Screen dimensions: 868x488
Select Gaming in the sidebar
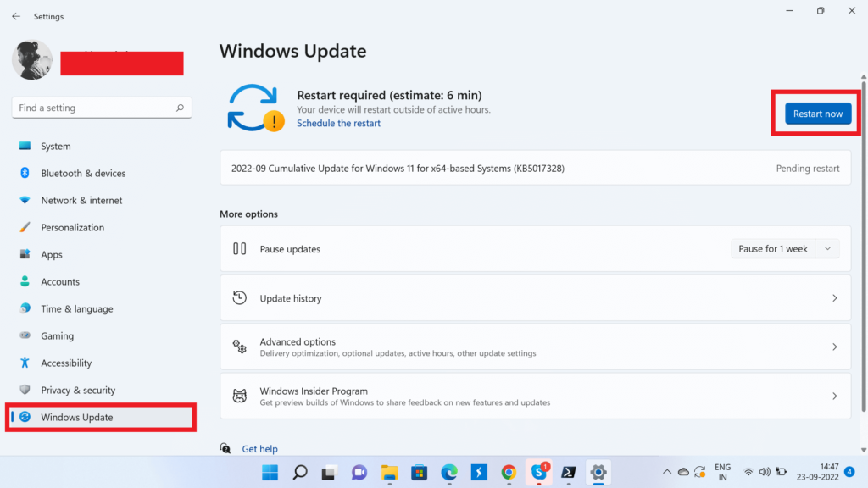100,335
